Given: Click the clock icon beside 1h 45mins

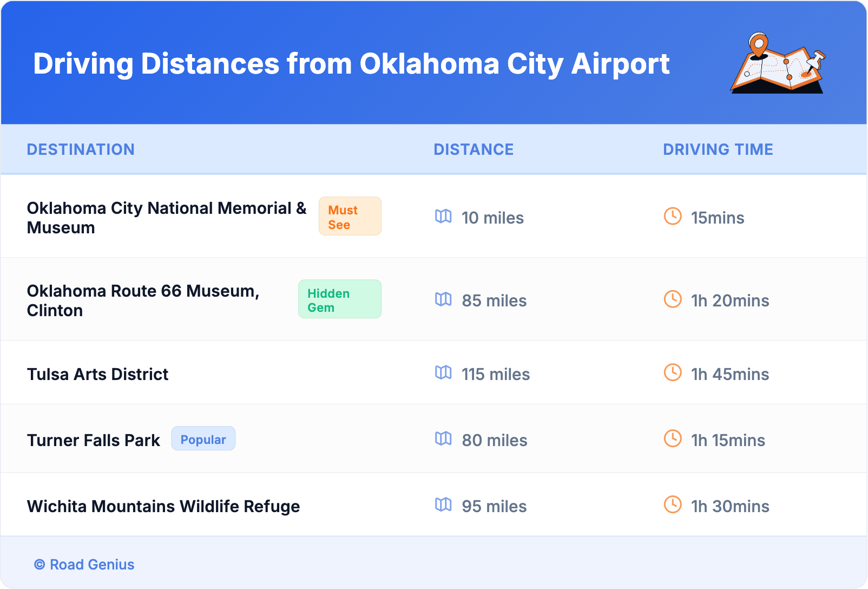Looking at the screenshot, I should [673, 372].
